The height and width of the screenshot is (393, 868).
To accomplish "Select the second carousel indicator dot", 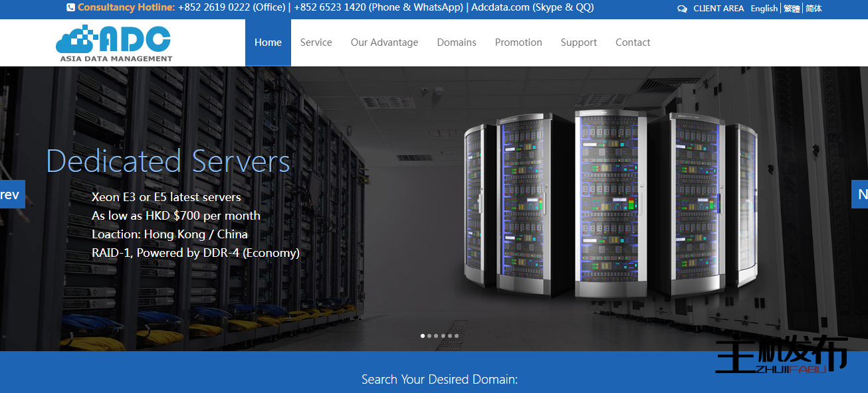I will pyautogui.click(x=429, y=336).
